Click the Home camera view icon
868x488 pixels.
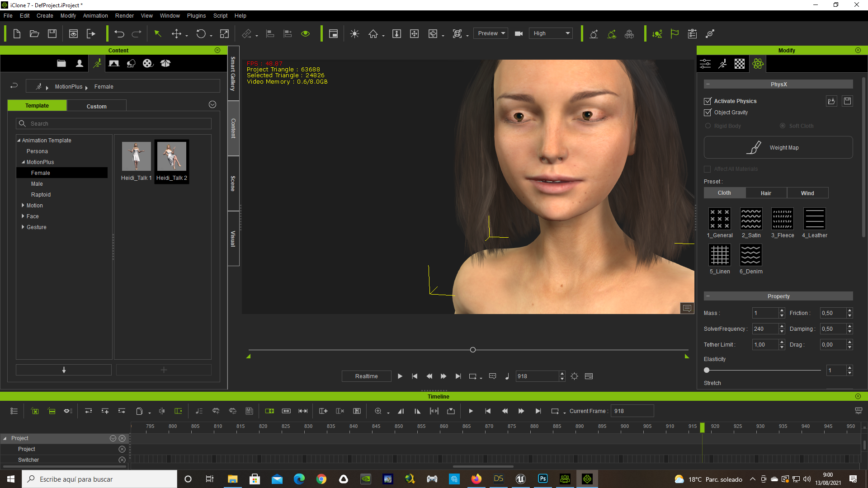(373, 33)
